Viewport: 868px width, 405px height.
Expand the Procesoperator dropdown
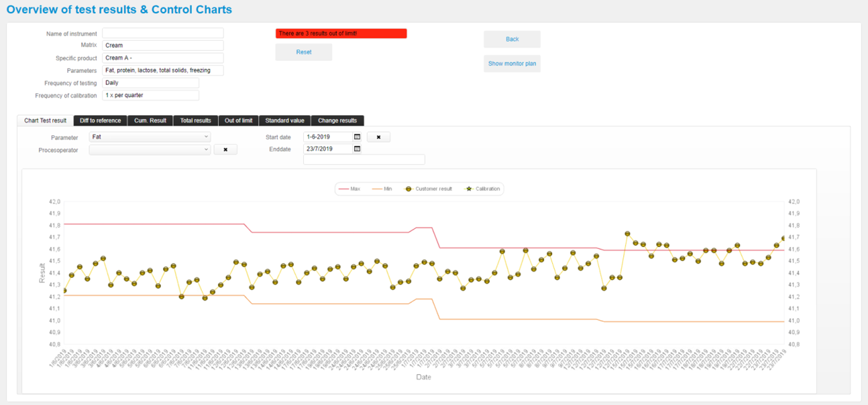[149, 149]
